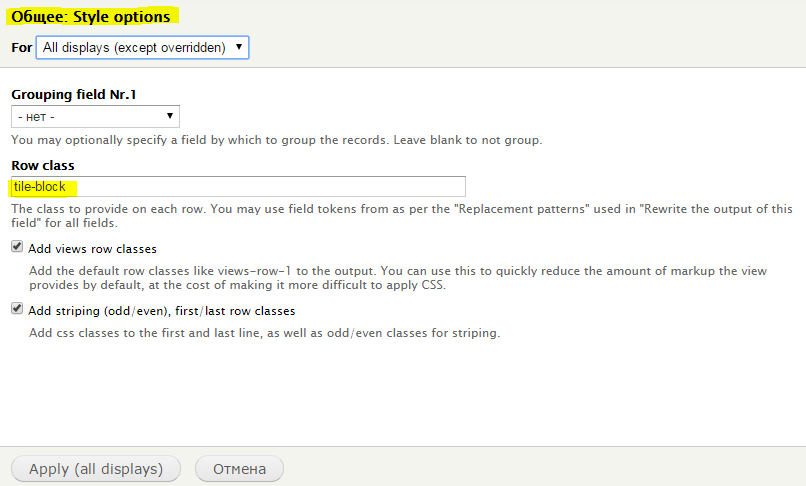Screen dimensions: 806x486
Task: Uncheck the Add views row classes checkbox
Action: (x=17, y=247)
